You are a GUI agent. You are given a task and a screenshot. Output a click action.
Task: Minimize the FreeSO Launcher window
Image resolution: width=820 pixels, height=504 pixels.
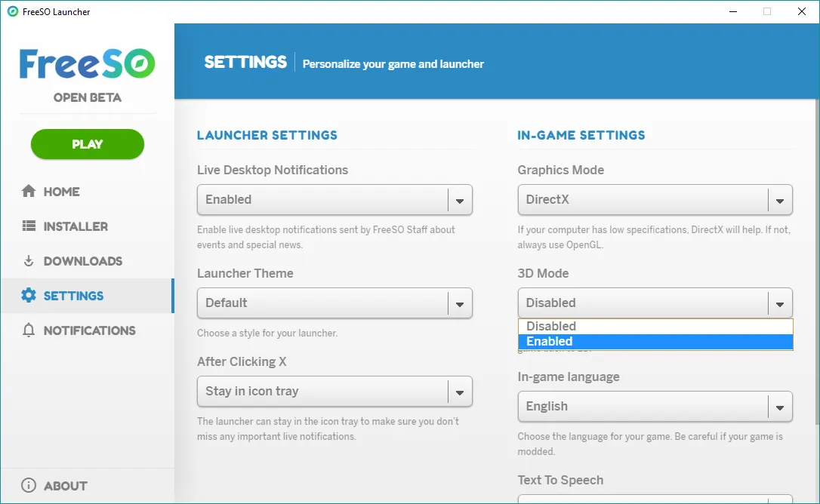(733, 11)
